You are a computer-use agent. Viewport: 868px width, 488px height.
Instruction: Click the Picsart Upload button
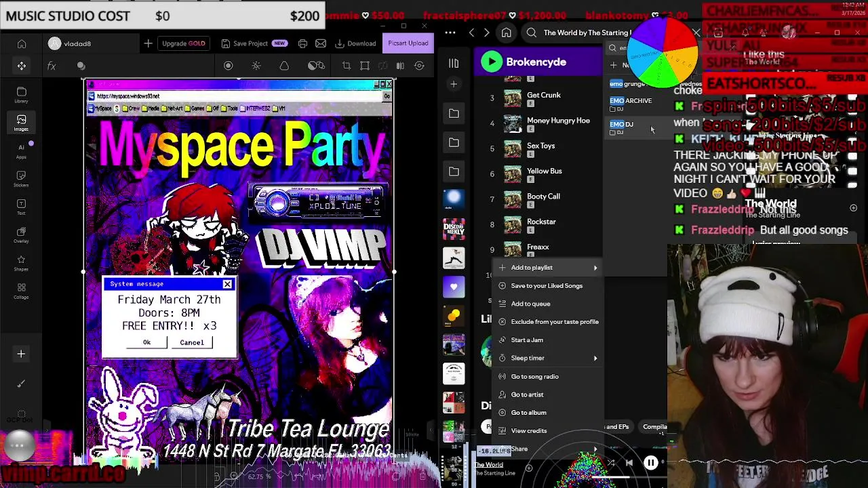408,43
